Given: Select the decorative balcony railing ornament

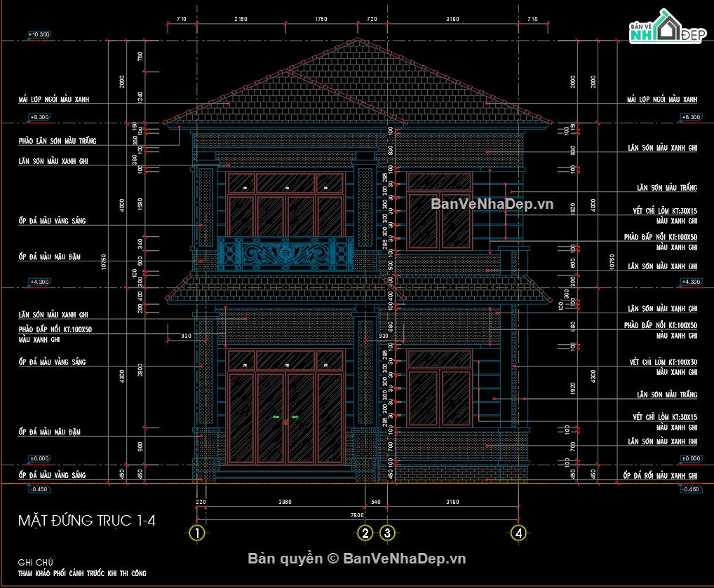Looking at the screenshot, I should 285,254.
